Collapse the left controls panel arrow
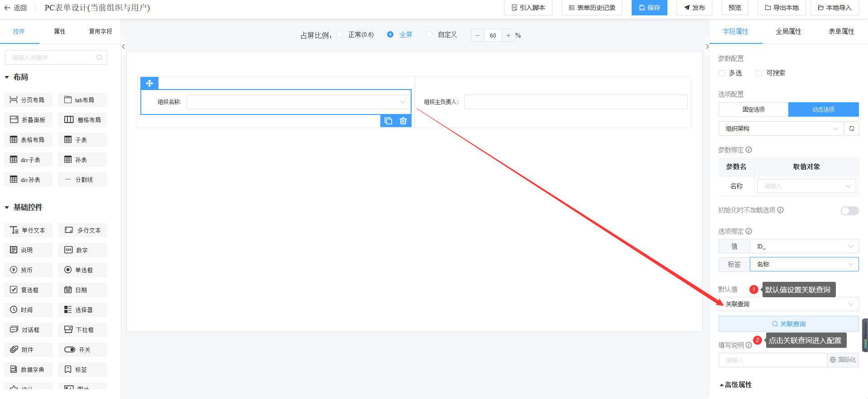The height and width of the screenshot is (399, 868). coord(123,47)
